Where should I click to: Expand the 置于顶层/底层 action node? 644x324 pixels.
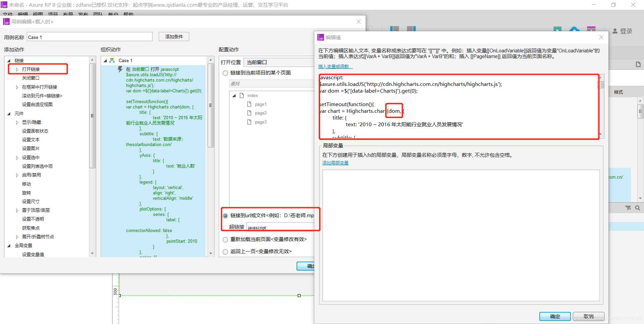(x=17, y=210)
